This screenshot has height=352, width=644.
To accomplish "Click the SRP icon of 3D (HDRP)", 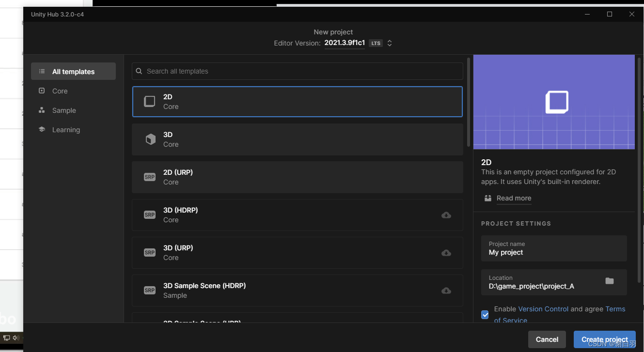I will (x=150, y=215).
